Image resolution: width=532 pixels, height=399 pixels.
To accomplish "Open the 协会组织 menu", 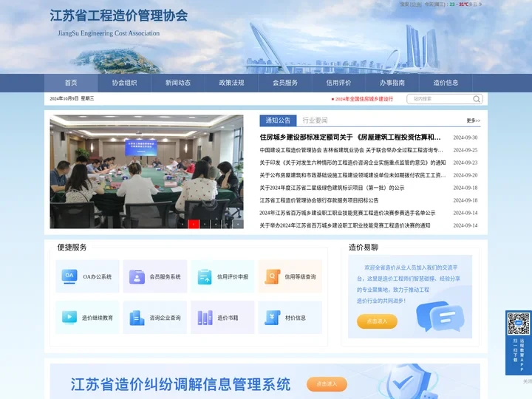I will (125, 83).
